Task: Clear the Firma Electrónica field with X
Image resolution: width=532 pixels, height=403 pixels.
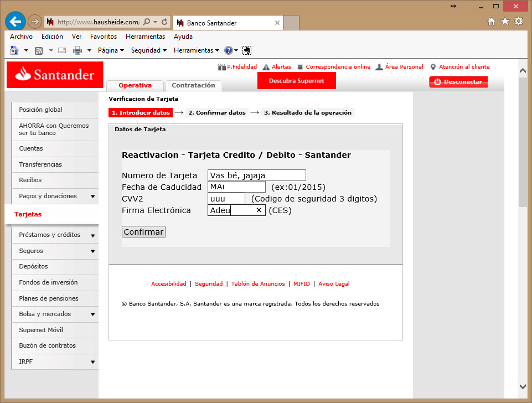Action: 259,210
